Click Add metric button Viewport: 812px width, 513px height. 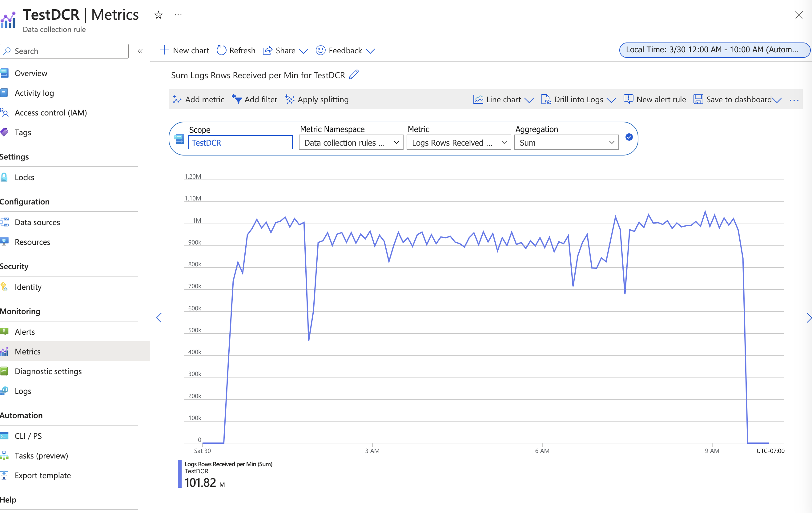199,99
